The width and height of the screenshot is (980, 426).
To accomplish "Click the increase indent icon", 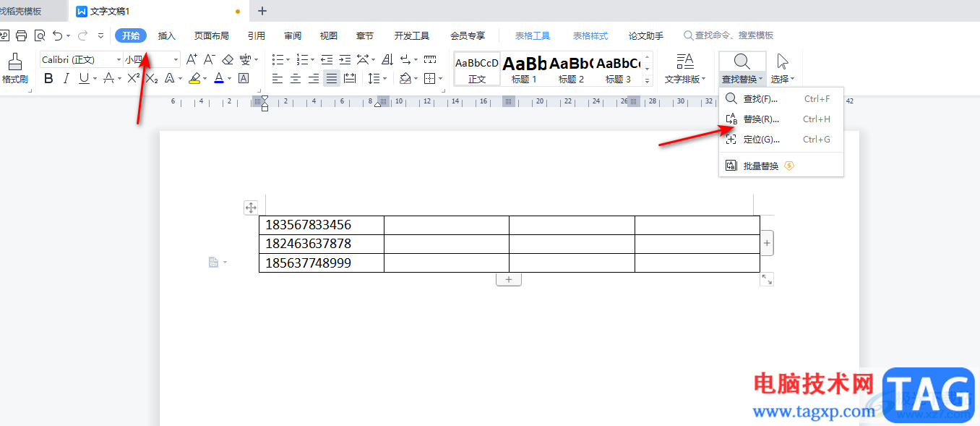I will [345, 59].
